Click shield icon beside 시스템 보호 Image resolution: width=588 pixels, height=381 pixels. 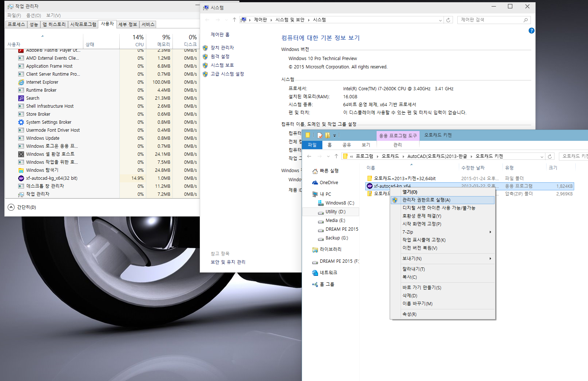205,65
